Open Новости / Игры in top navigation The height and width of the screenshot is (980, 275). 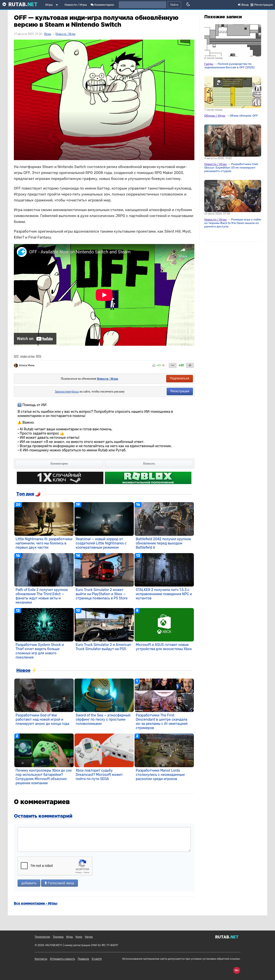coord(76,4)
